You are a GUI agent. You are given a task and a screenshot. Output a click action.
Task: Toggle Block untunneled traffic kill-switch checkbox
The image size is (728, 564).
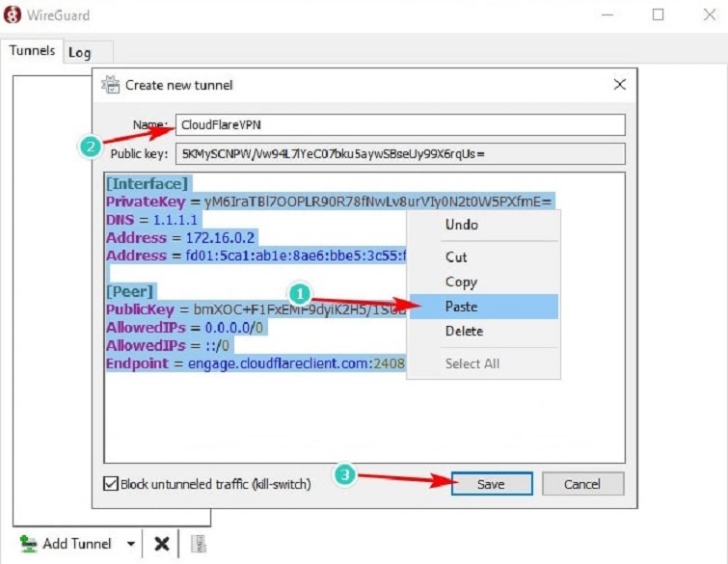[111, 484]
